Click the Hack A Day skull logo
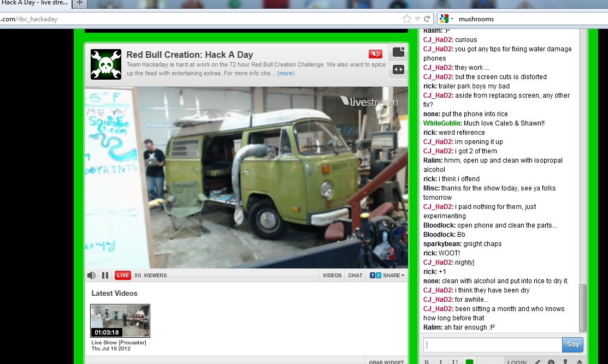The width and height of the screenshot is (608, 364). click(105, 64)
